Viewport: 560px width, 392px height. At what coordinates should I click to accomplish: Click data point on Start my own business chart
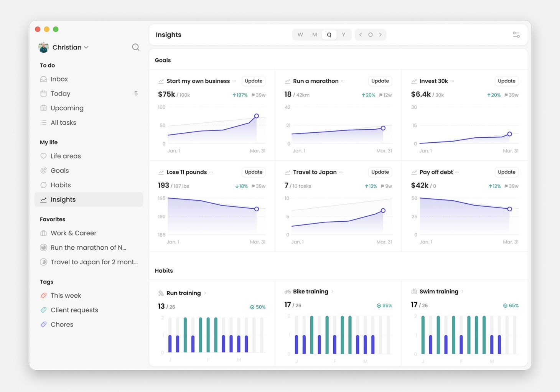point(257,116)
